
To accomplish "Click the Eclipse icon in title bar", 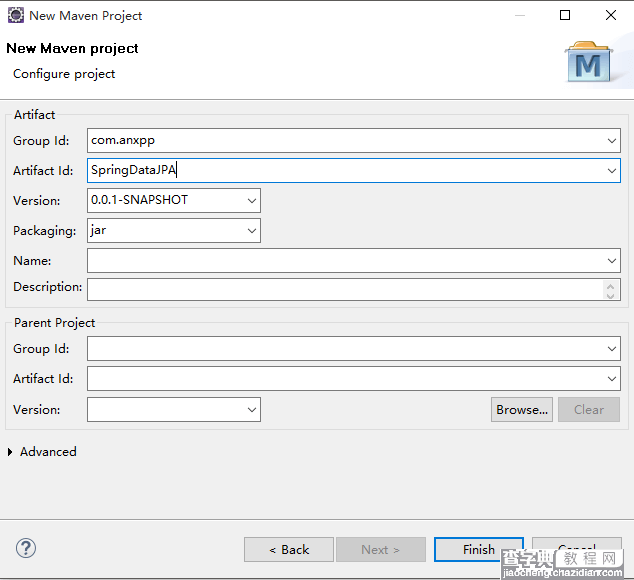I will [15, 15].
